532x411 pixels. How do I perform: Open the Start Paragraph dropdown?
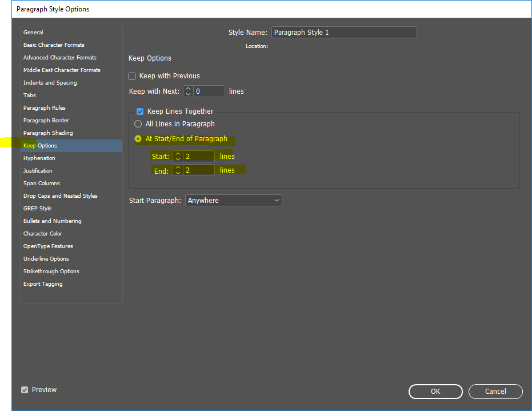point(233,200)
